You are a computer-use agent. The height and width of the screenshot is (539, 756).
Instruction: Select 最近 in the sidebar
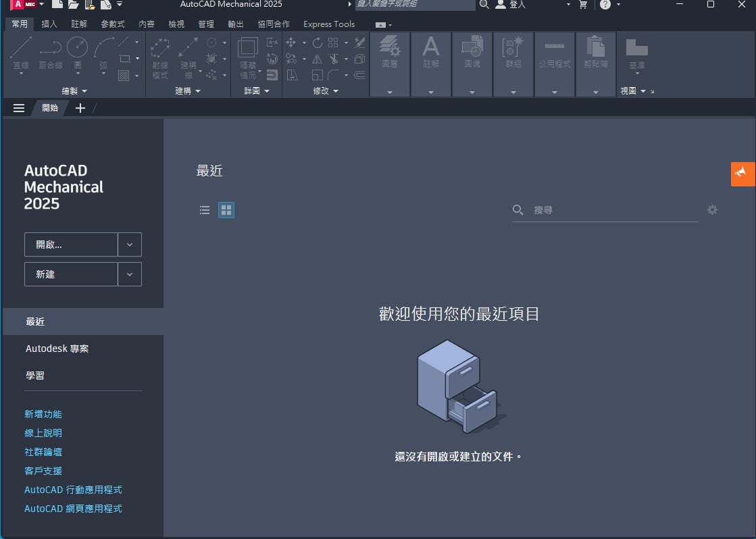coord(83,322)
